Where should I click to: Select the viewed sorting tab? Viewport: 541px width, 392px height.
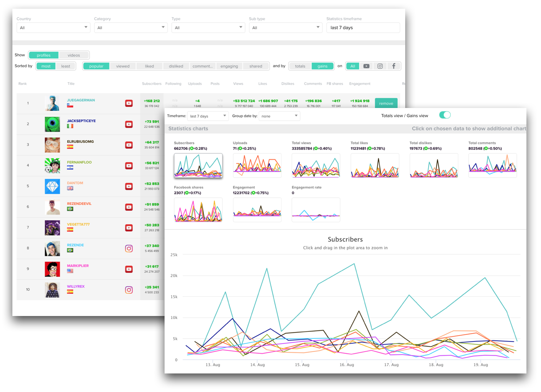point(123,66)
